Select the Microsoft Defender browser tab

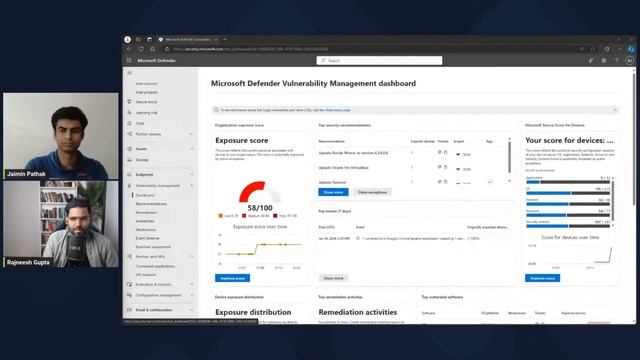(188, 40)
